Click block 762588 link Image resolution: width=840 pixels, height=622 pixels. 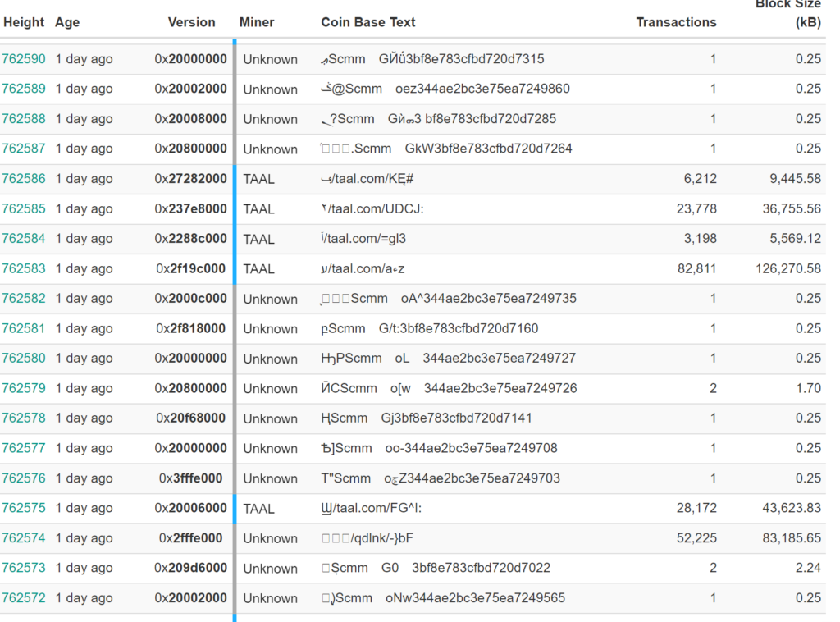tap(24, 119)
